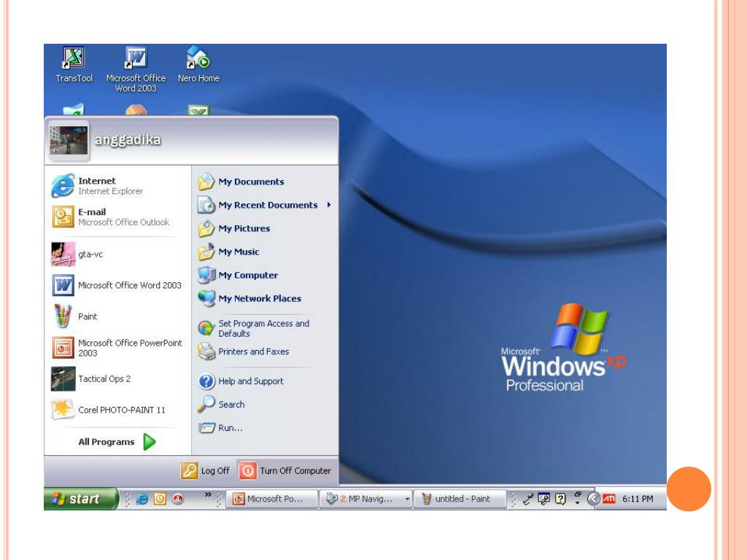Viewport: 747px width, 560px height.
Task: Show hidden icons in the notification area
Action: click(x=593, y=499)
